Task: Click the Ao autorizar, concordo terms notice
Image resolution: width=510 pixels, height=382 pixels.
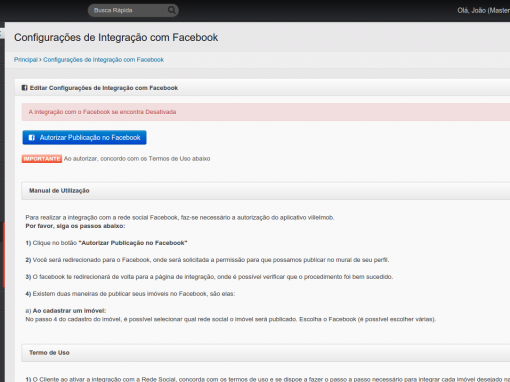Action: [x=137, y=159]
